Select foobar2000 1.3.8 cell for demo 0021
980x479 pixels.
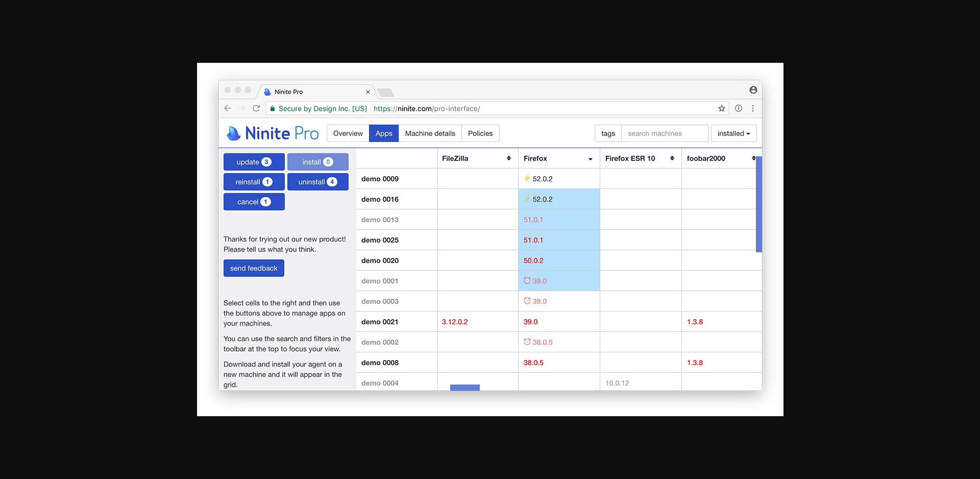point(722,322)
